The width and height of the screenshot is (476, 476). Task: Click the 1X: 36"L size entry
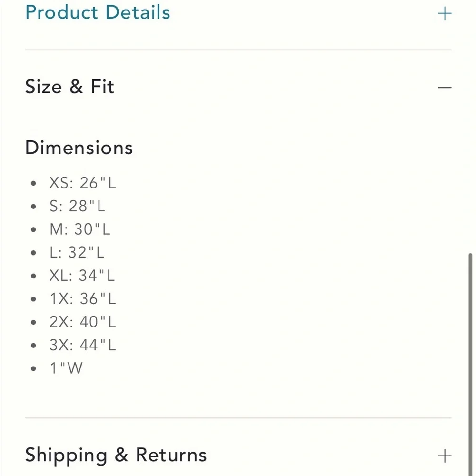(x=82, y=299)
